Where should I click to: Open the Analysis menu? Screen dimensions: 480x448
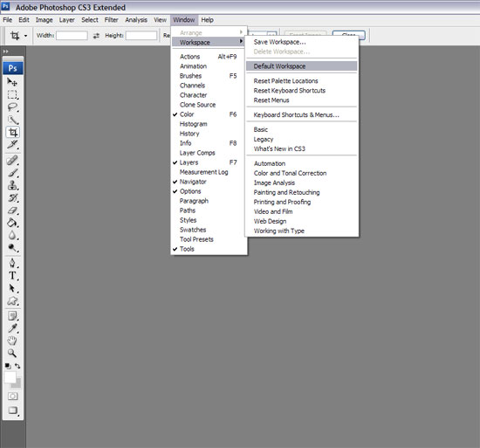click(x=136, y=20)
